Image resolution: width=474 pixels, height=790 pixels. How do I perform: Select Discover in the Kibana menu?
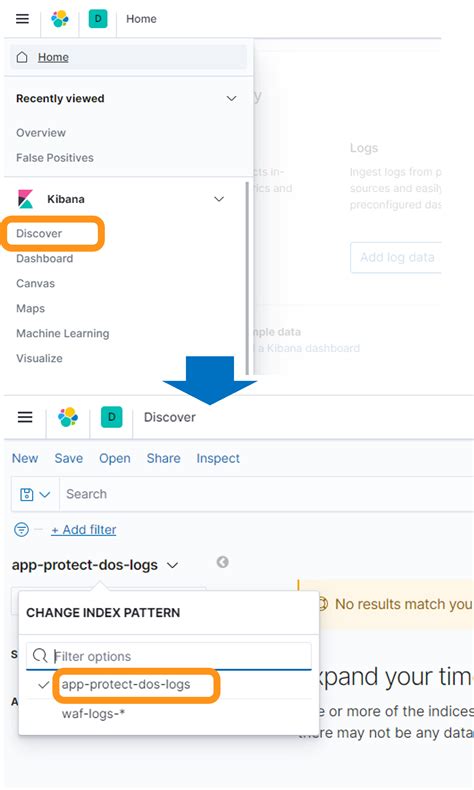pyautogui.click(x=39, y=233)
